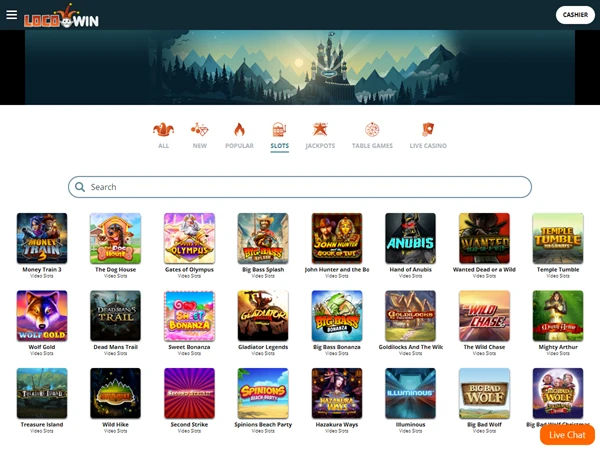Select the Popular flame icon
The width and height of the screenshot is (600, 450).
(x=239, y=130)
